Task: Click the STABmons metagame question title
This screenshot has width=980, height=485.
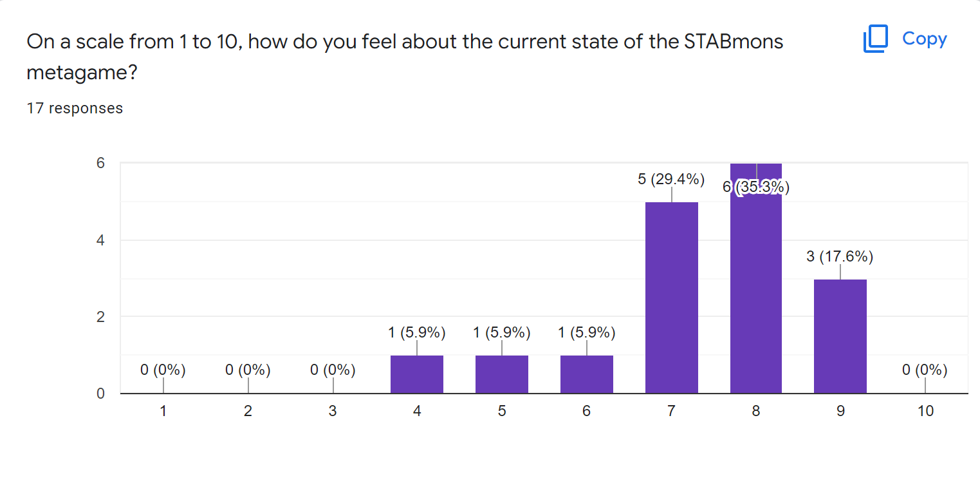Action: (404, 57)
